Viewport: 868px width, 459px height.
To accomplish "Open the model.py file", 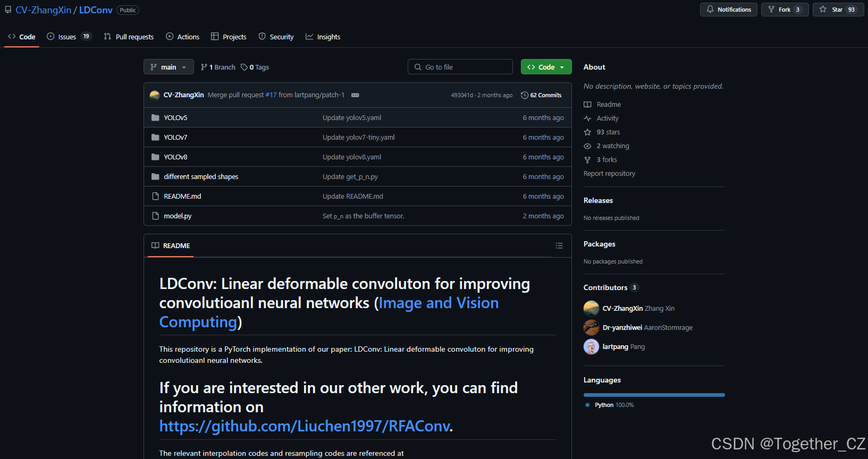I will 178,216.
